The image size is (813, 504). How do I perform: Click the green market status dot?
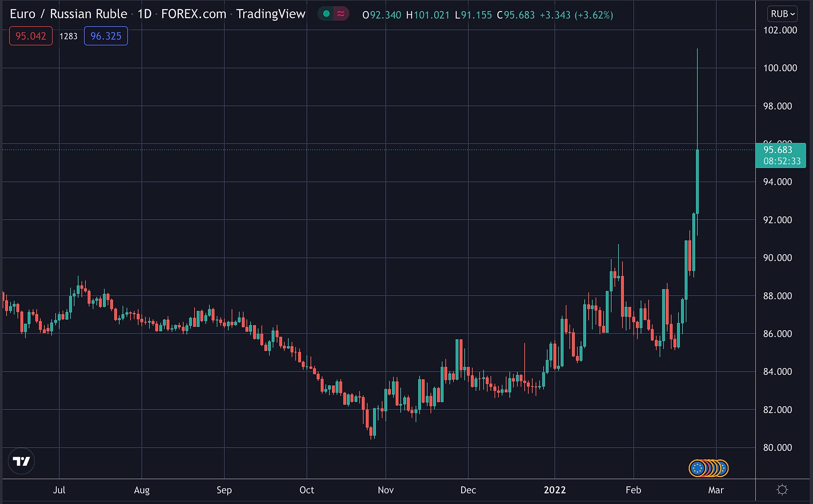pyautogui.click(x=326, y=14)
